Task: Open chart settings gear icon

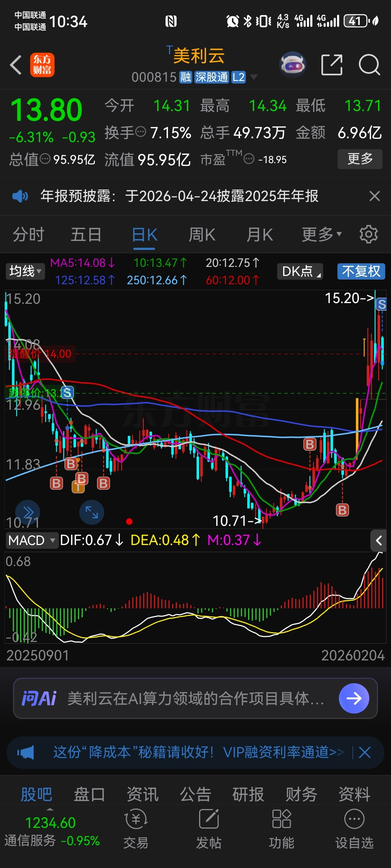Action: point(369,234)
